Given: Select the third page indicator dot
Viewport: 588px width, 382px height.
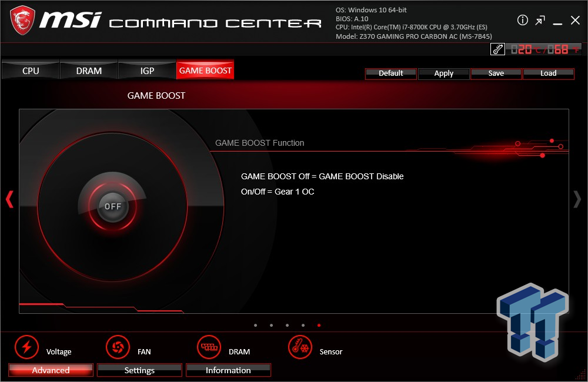Looking at the screenshot, I should (x=288, y=326).
